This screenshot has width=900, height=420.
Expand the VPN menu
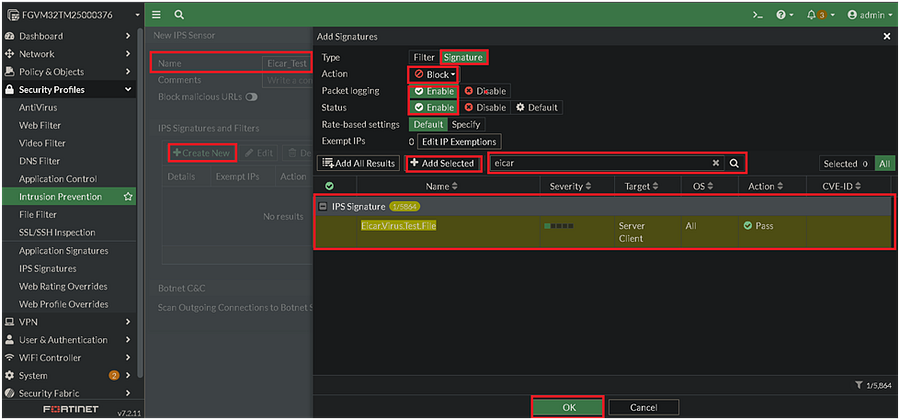[x=69, y=322]
